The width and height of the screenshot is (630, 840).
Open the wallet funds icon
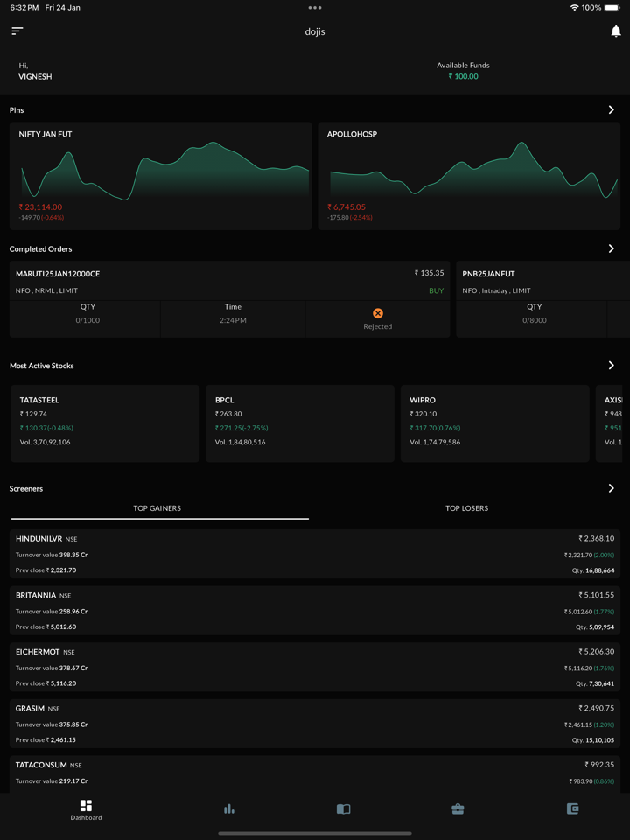(x=572, y=809)
